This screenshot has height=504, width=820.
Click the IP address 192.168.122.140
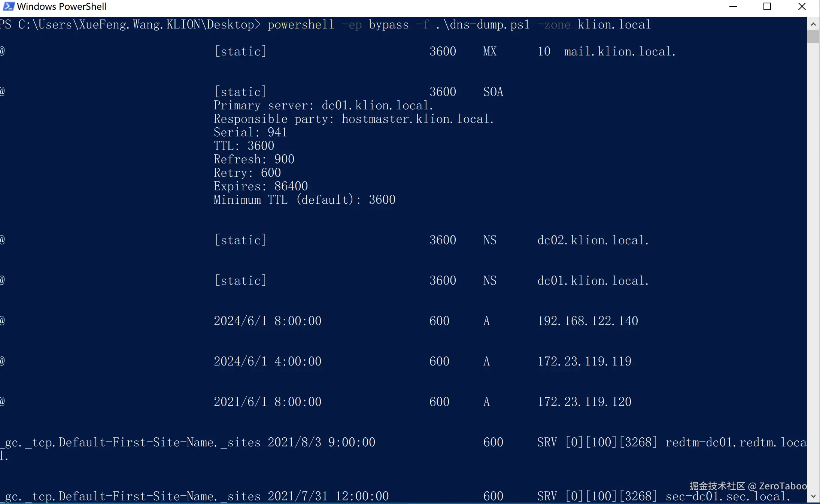[x=588, y=321]
